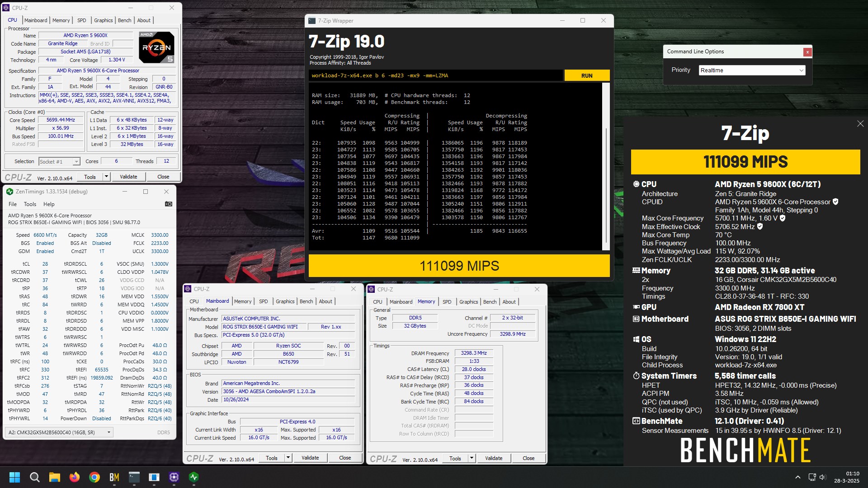Click Tools button in Mainboard CPU-Z
The width and height of the screenshot is (868, 488).
(x=272, y=458)
